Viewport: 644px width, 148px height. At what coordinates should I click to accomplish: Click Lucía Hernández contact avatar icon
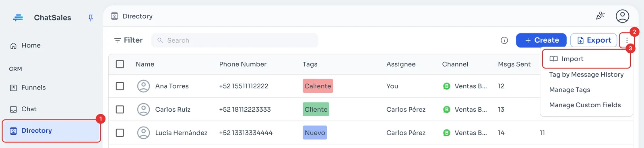143,133
